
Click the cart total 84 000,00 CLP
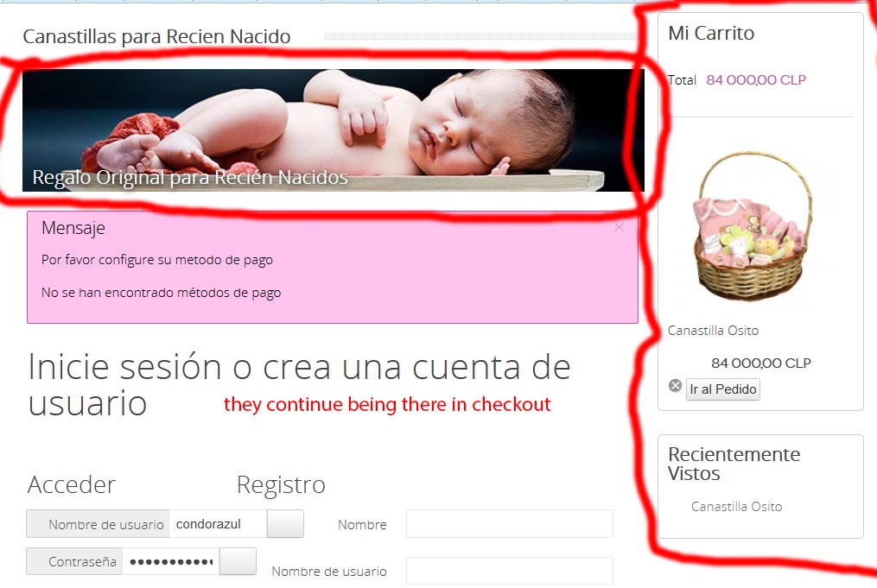pyautogui.click(x=756, y=80)
